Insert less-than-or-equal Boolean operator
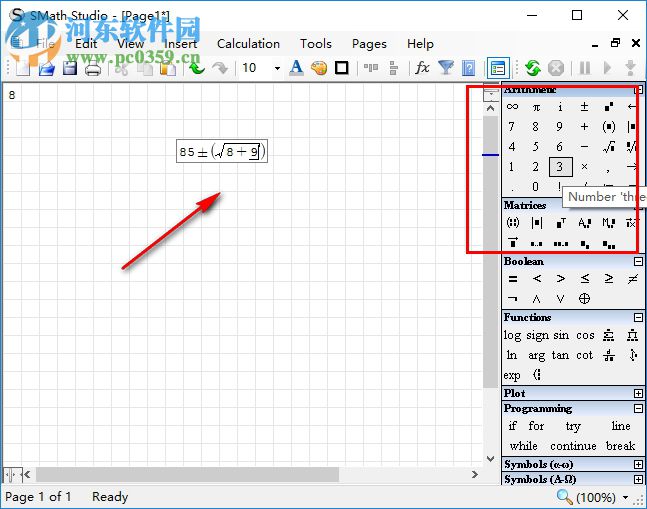This screenshot has width=647, height=509. (584, 279)
